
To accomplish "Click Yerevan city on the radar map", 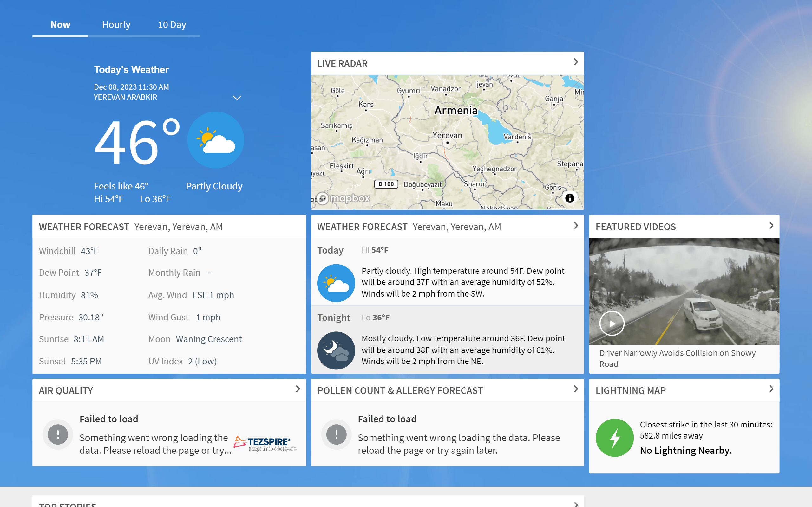I will (447, 136).
